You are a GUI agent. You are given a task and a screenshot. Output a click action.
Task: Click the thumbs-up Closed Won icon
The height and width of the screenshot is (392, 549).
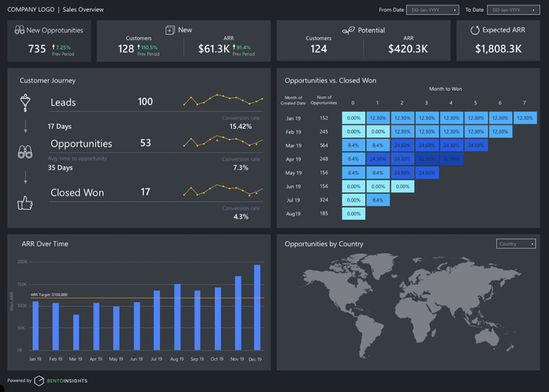click(x=25, y=203)
